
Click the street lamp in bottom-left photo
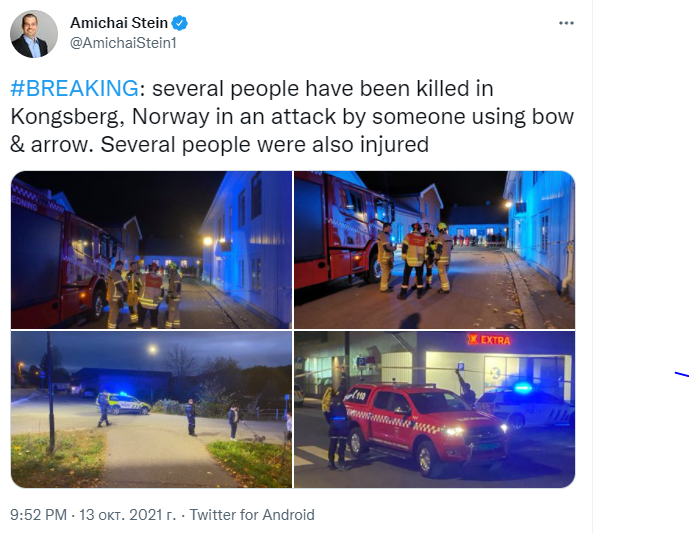pyautogui.click(x=153, y=349)
